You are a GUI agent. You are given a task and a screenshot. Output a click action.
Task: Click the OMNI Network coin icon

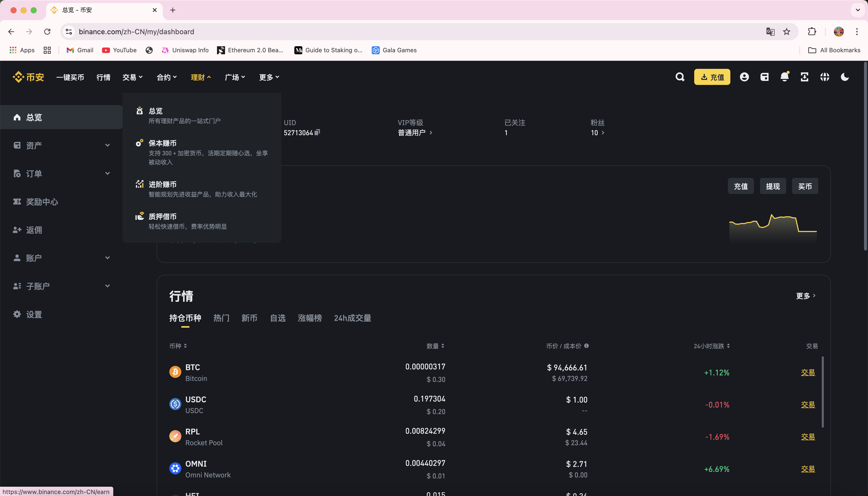[x=175, y=468]
